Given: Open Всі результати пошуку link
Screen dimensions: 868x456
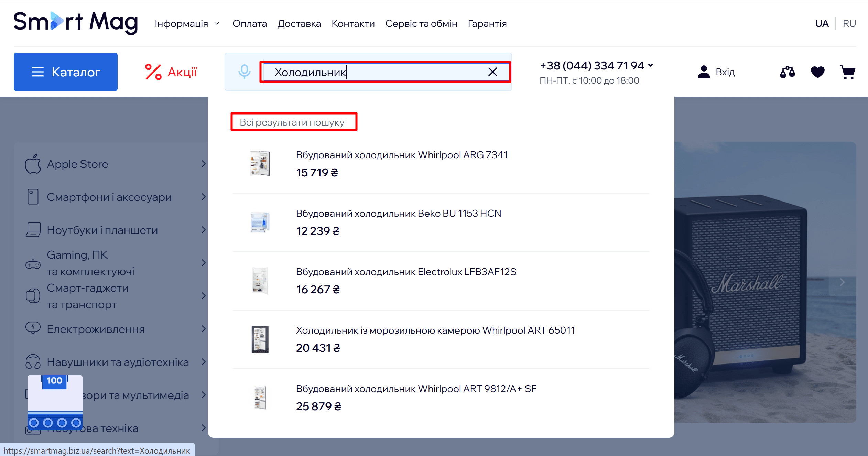Looking at the screenshot, I should (x=292, y=122).
